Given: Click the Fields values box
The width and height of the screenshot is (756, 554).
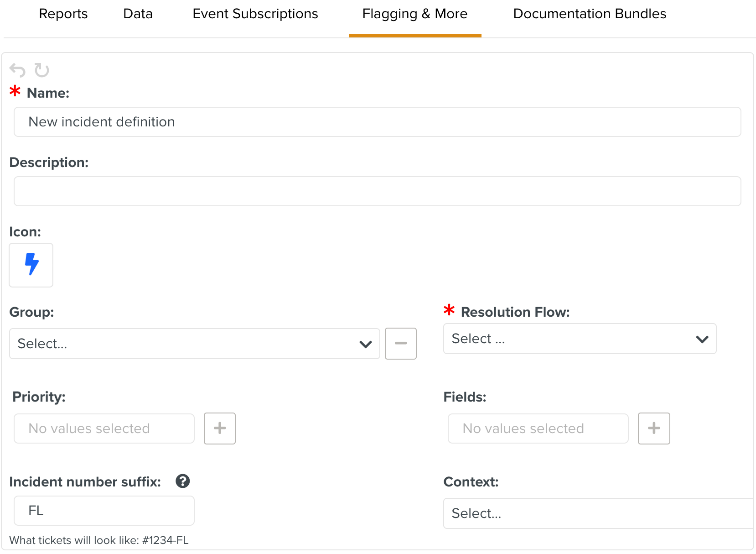Looking at the screenshot, I should (x=538, y=429).
